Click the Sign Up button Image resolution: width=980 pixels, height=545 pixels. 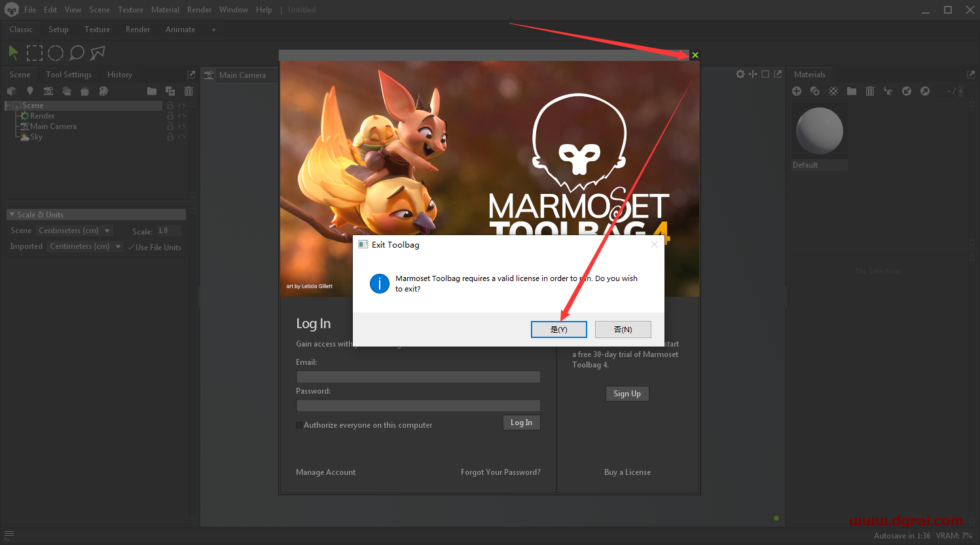[x=627, y=394]
